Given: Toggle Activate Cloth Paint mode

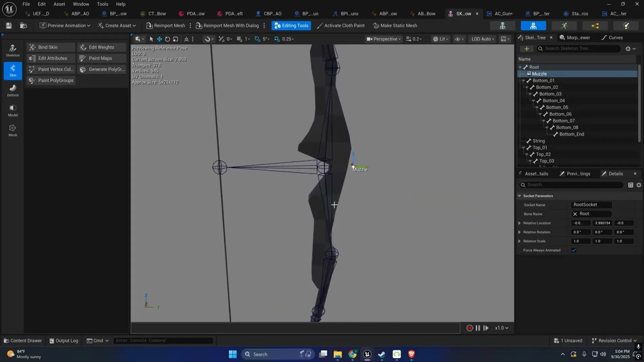Looking at the screenshot, I should [x=340, y=25].
